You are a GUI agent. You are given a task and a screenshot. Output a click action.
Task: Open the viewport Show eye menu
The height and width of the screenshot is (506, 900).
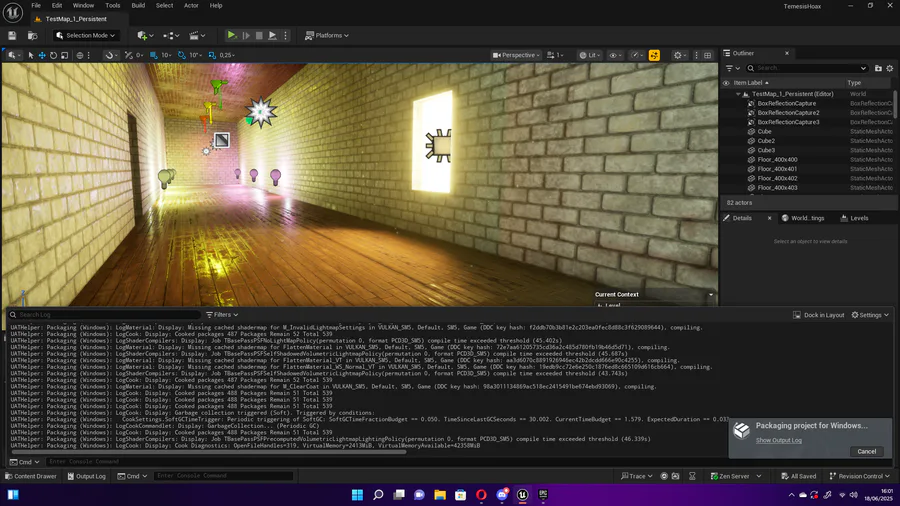coord(615,55)
